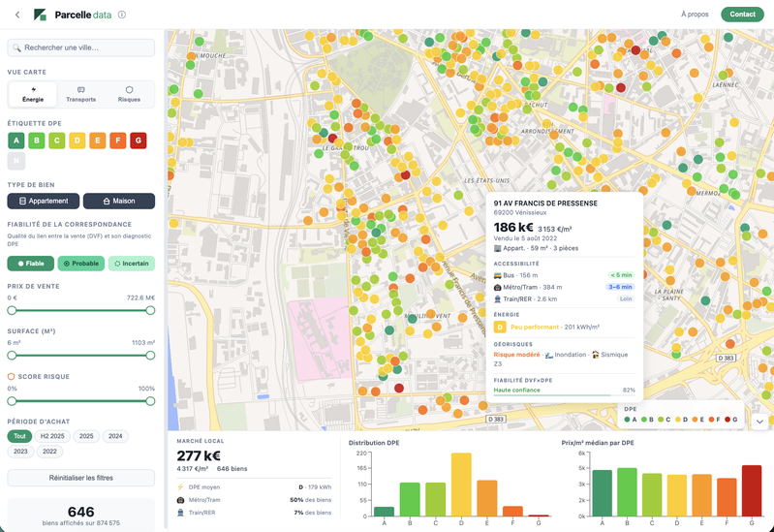
Task: Select the H2 2025 purchase period
Action: [x=52, y=436]
